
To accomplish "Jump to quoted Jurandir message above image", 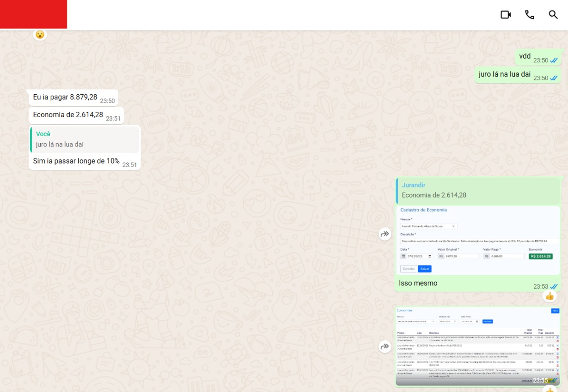I will click(x=478, y=190).
